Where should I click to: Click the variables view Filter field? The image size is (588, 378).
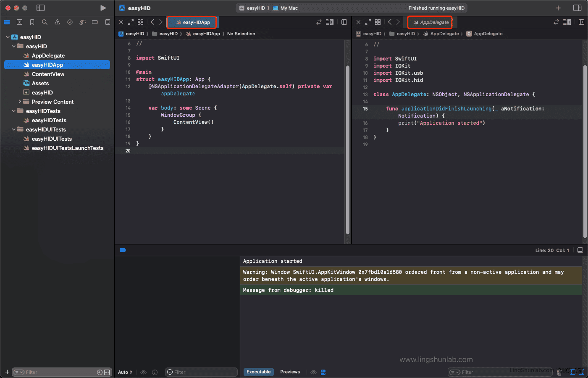coord(202,372)
